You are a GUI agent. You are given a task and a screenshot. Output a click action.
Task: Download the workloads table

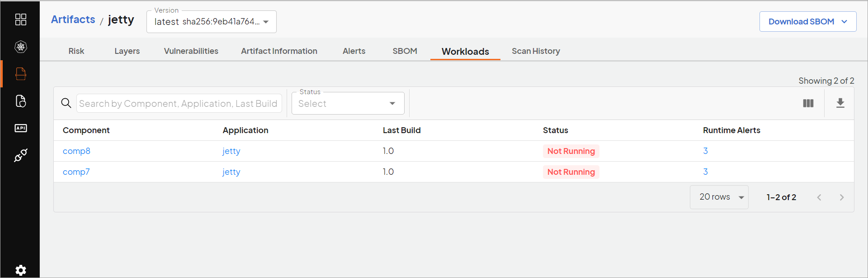pos(840,103)
